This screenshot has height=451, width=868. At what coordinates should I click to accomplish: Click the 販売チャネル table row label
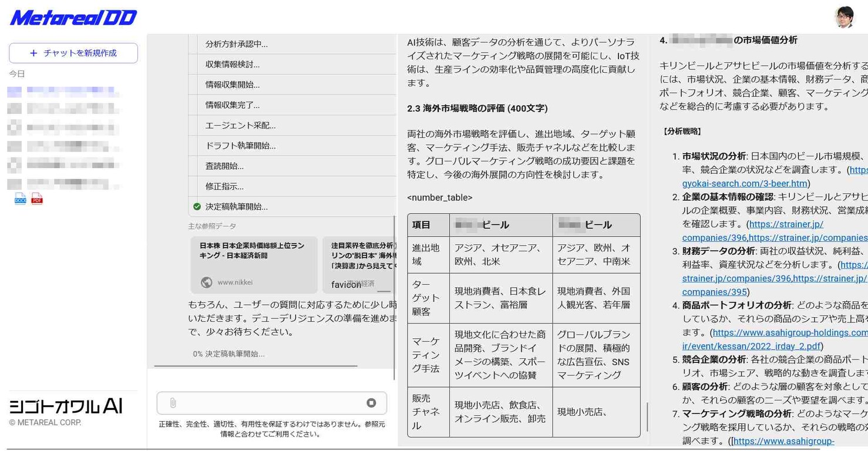pyautogui.click(x=428, y=412)
